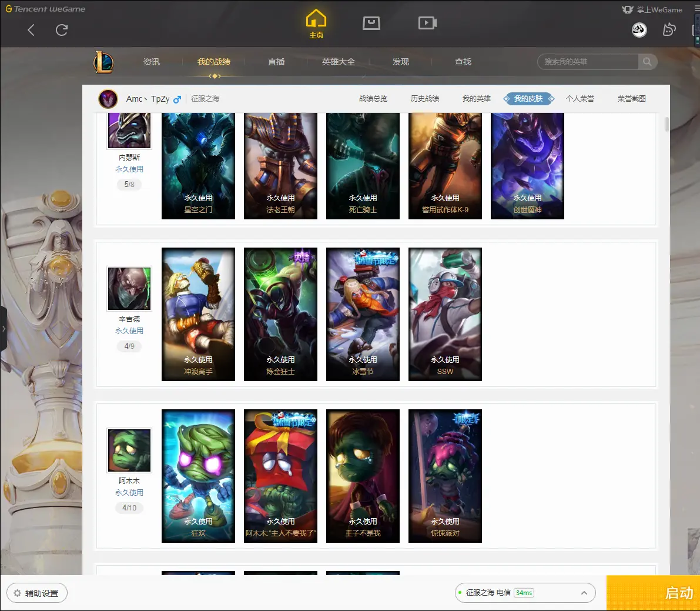This screenshot has height=611, width=700.
Task: Go back with the left arrow icon
Action: click(x=31, y=30)
